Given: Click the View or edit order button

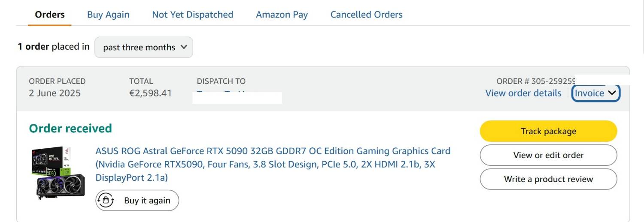Looking at the screenshot, I should (548, 155).
